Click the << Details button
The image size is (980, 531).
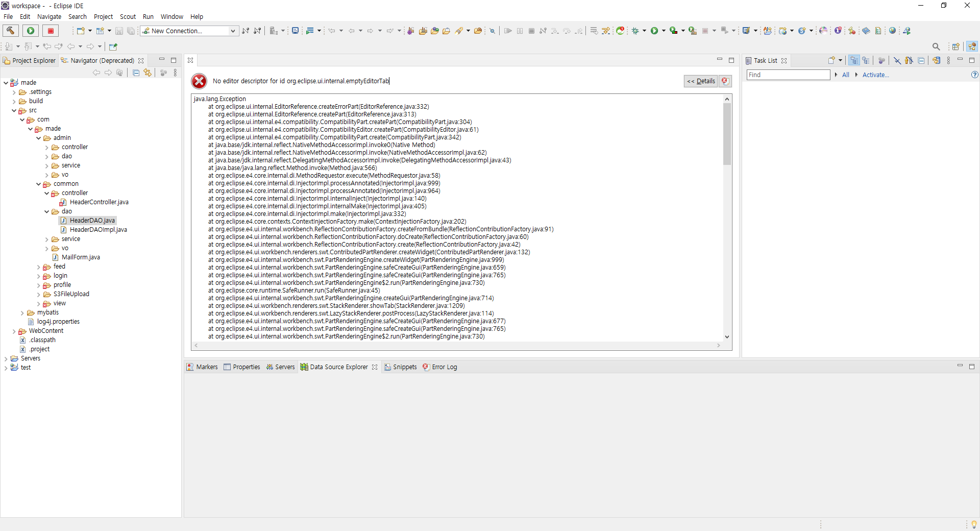point(701,81)
